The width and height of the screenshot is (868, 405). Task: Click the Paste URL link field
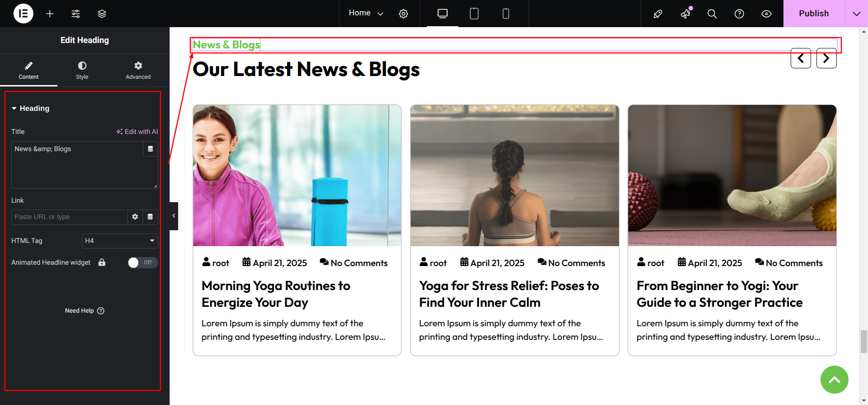click(x=69, y=217)
